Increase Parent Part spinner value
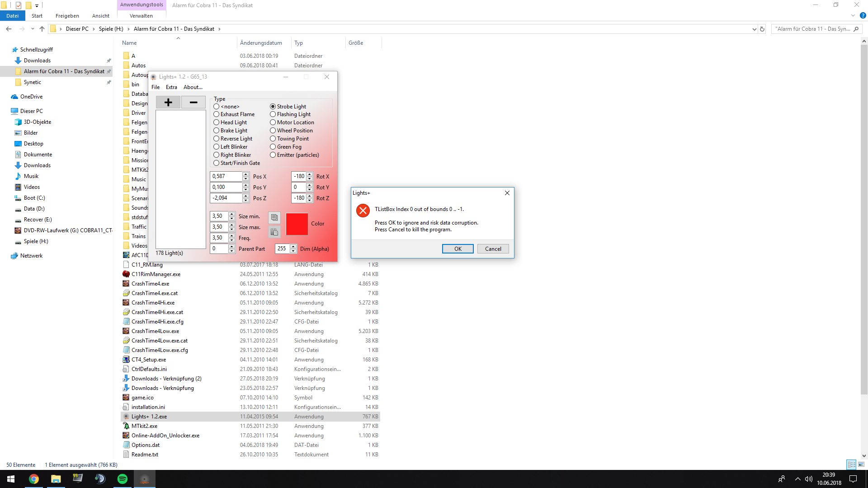 pos(231,246)
